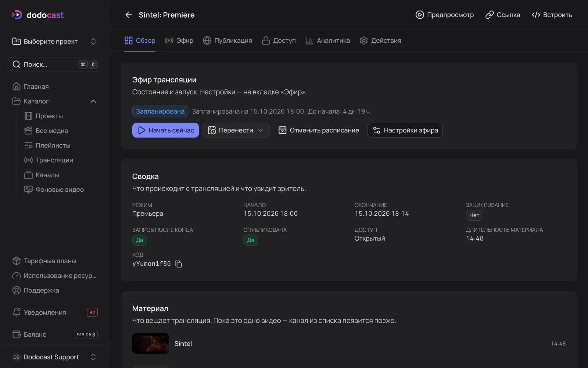Screen dimensions: 588x368
Task: Open Главная from the sidebar
Action: tap(55, 86)
